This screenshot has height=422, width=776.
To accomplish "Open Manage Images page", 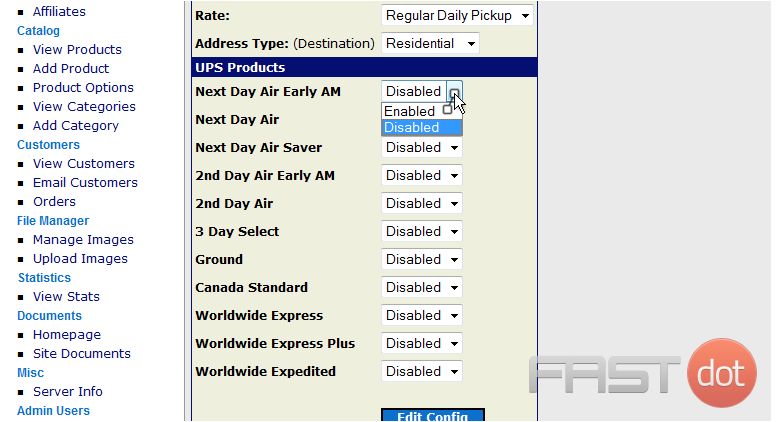I will [x=83, y=239].
